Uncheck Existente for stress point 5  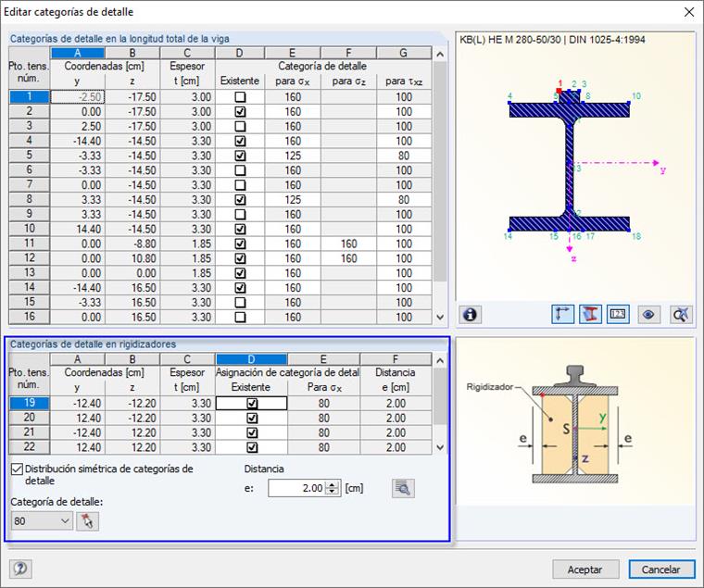pos(240,156)
